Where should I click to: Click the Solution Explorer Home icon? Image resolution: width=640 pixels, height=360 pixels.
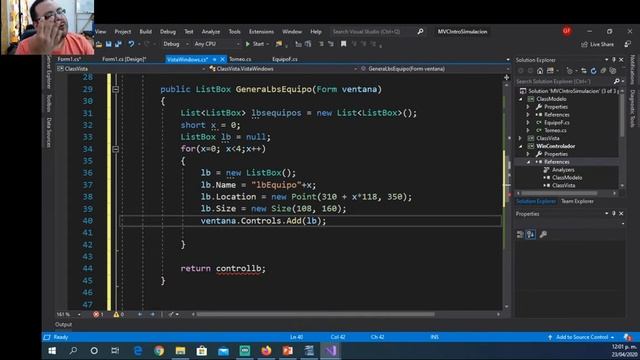click(x=540, y=71)
